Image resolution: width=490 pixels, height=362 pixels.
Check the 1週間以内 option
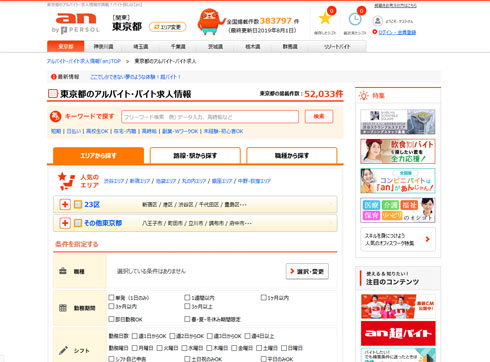(187, 297)
